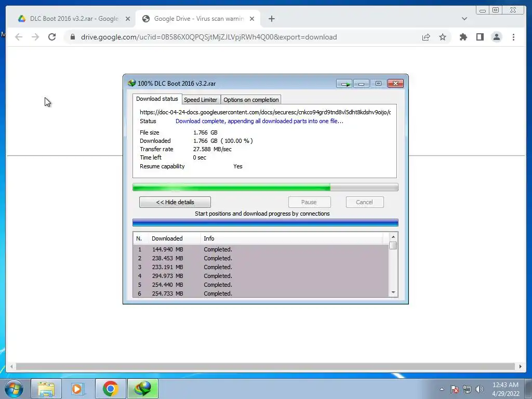Show hidden tray icons arrow
This screenshot has height=399, width=532.
[442, 389]
